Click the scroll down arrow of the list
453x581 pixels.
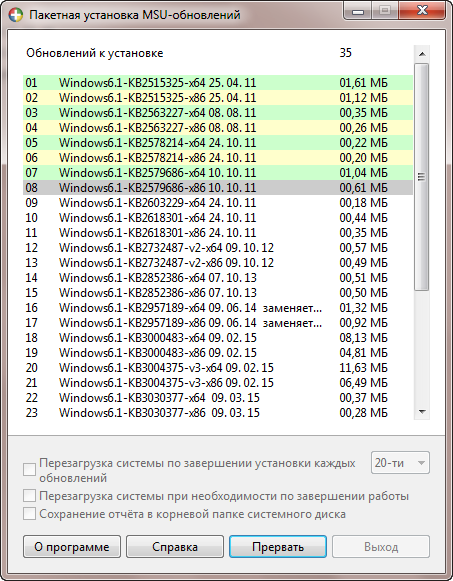pos(422,411)
